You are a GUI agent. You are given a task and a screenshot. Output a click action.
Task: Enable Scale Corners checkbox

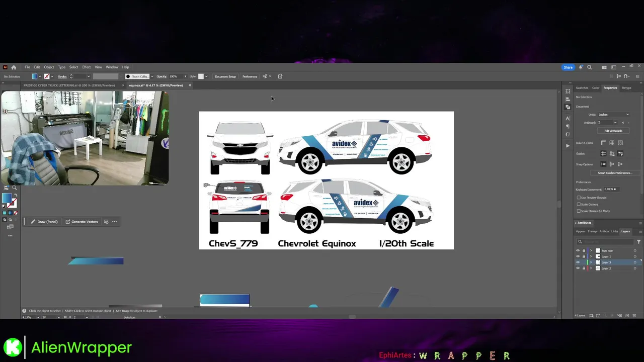point(579,204)
